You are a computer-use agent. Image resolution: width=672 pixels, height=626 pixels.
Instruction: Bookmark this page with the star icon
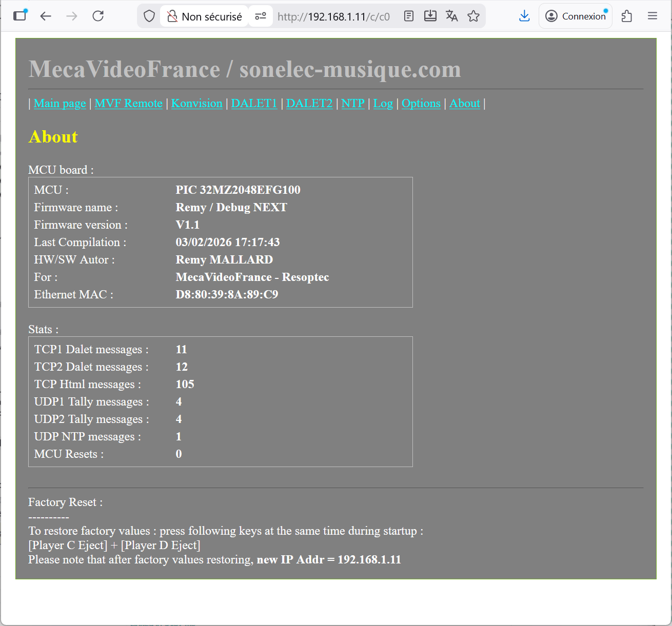473,16
